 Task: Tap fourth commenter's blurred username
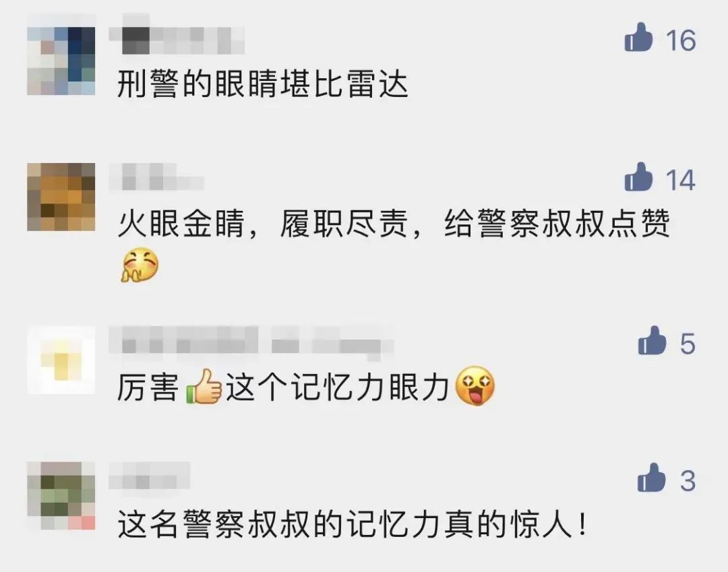pyautogui.click(x=150, y=476)
